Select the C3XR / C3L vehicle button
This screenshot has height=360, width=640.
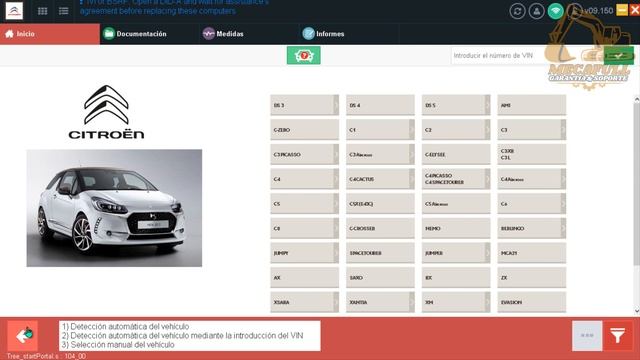pyautogui.click(x=532, y=155)
